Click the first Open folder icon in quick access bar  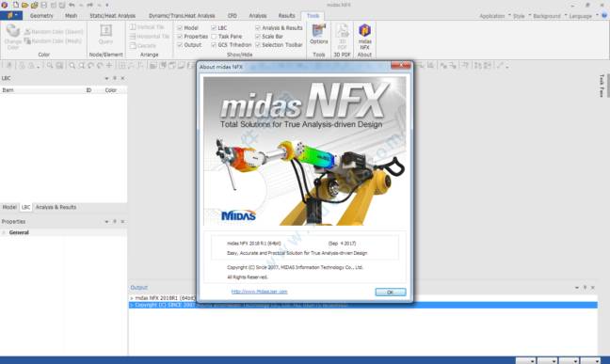(x=24, y=5)
